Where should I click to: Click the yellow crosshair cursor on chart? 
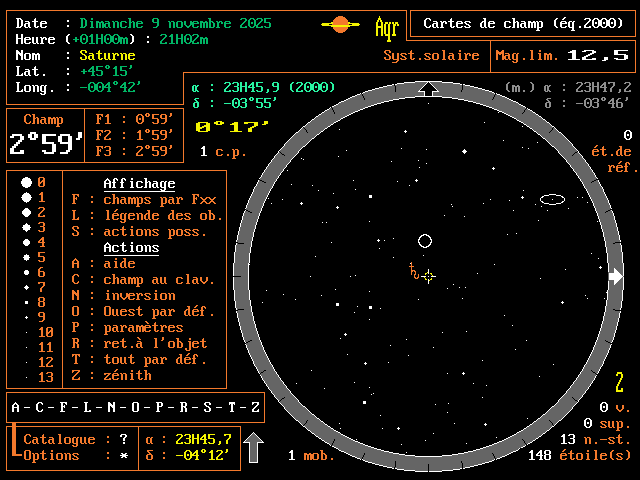(428, 276)
